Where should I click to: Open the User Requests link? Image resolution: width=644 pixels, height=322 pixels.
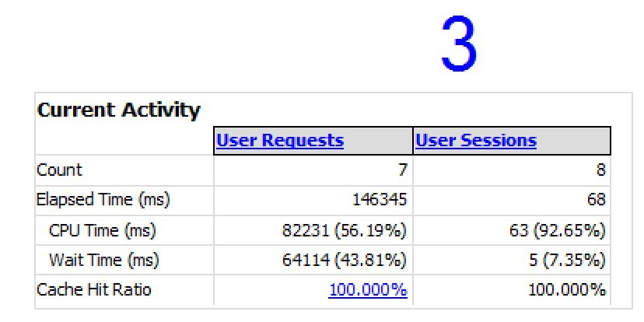tap(280, 141)
